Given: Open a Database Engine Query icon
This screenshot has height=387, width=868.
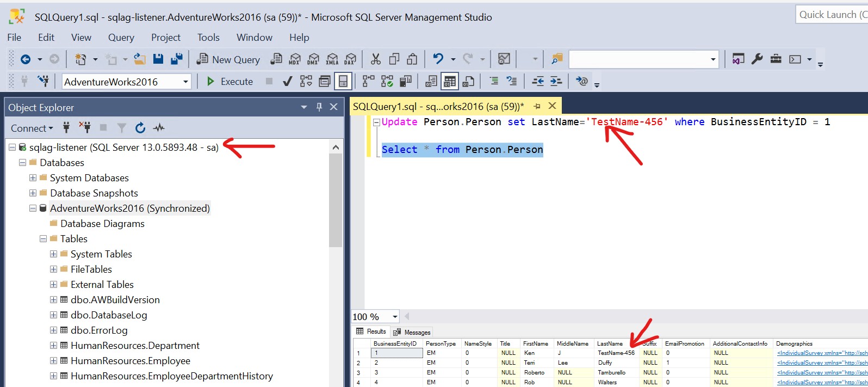Looking at the screenshot, I should [x=277, y=59].
